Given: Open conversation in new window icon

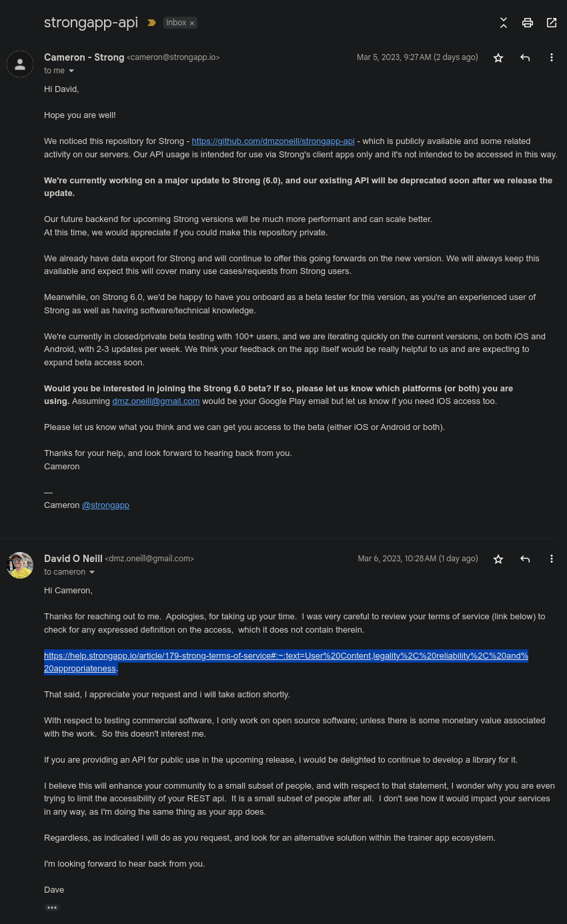Looking at the screenshot, I should (x=552, y=23).
